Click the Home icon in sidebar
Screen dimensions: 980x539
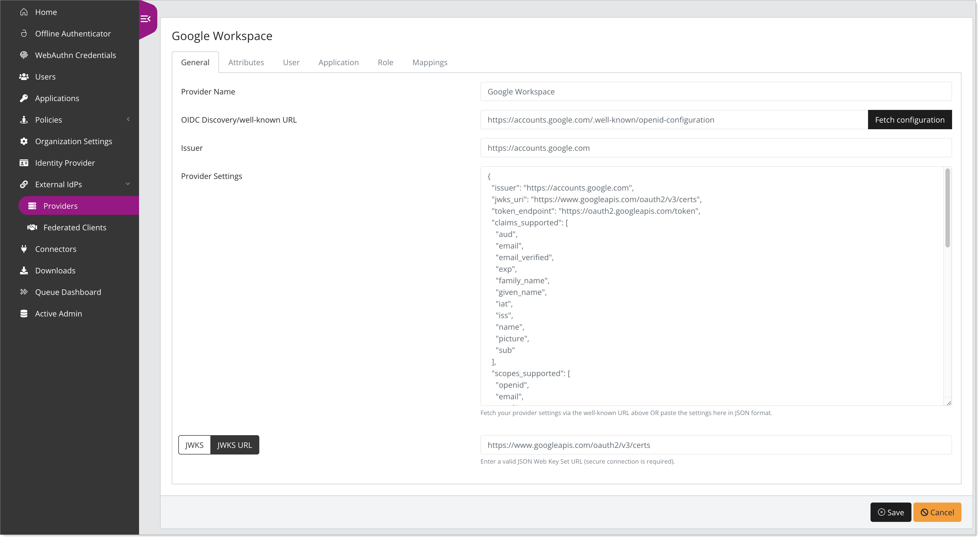point(24,12)
